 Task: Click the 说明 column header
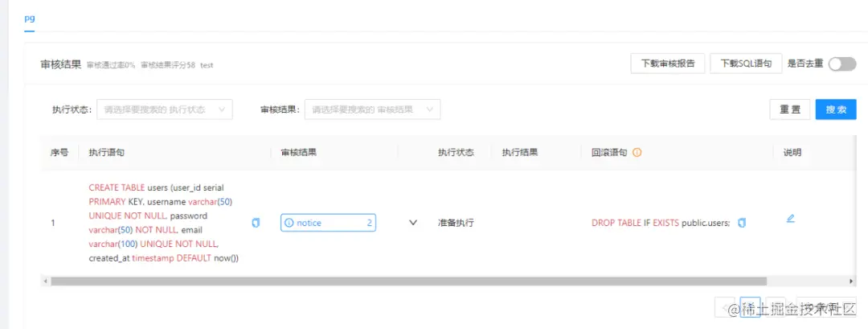(792, 152)
